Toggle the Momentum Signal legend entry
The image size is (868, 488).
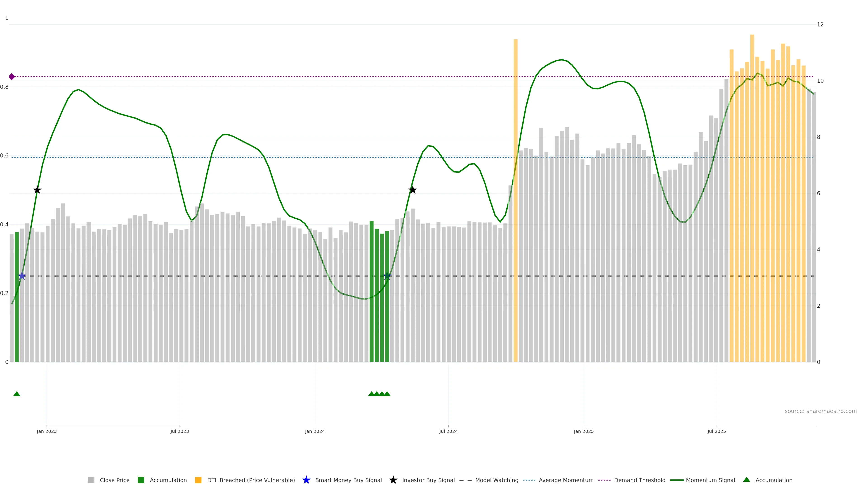710,480
